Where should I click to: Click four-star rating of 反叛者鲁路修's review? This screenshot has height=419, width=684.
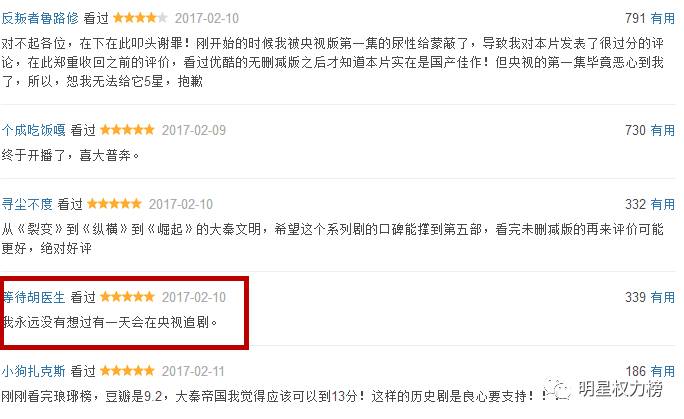click(x=140, y=18)
